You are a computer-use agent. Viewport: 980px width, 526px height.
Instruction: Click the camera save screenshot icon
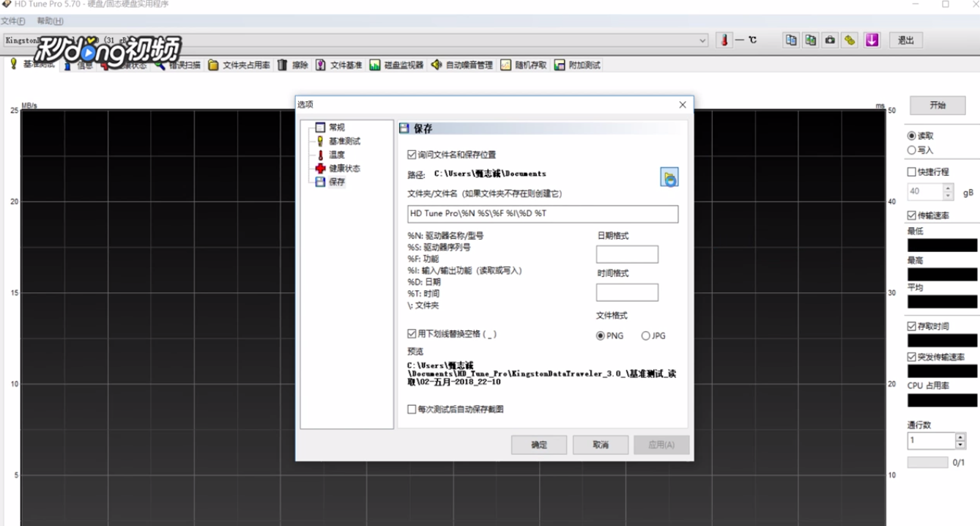pyautogui.click(x=830, y=40)
